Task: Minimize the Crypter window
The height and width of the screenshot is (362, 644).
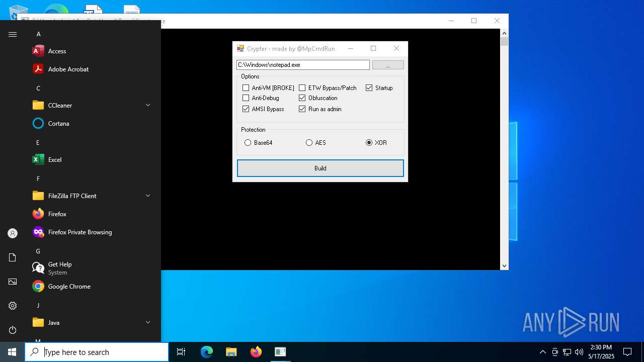Action: click(351, 49)
